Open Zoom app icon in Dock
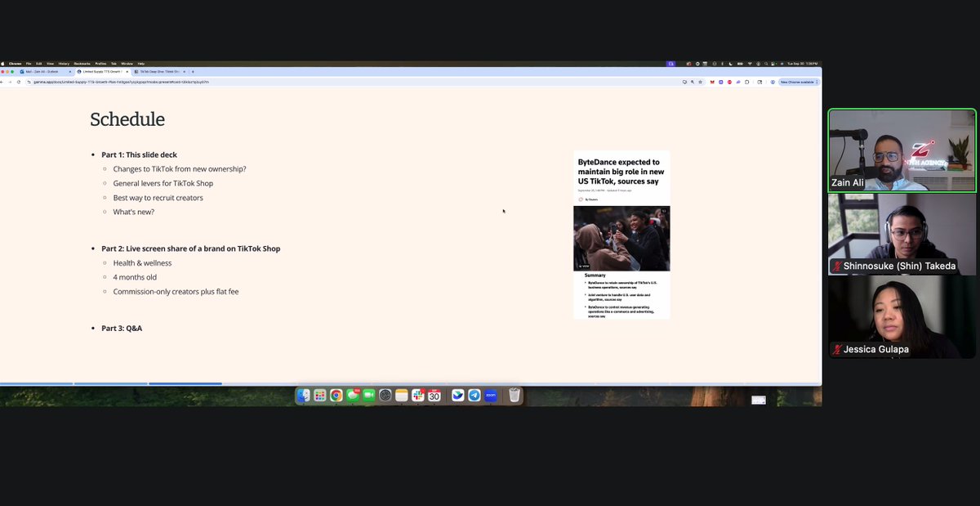980x506 pixels. point(491,396)
